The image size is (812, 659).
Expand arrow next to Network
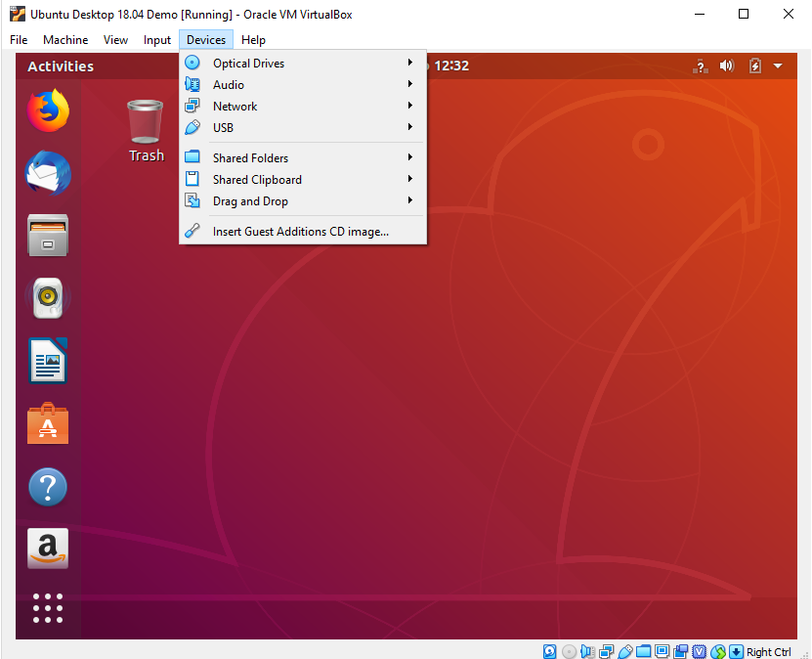pos(410,106)
